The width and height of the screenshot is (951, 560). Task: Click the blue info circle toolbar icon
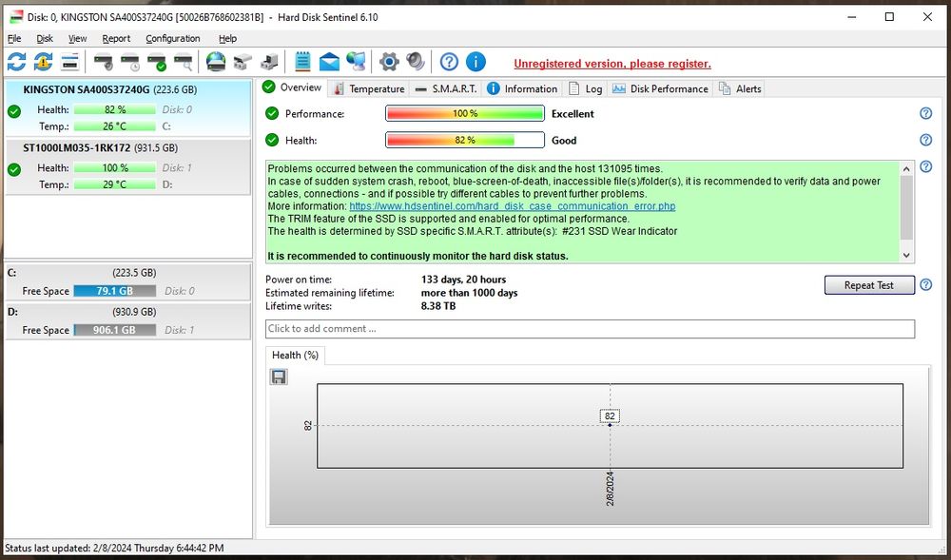click(475, 62)
